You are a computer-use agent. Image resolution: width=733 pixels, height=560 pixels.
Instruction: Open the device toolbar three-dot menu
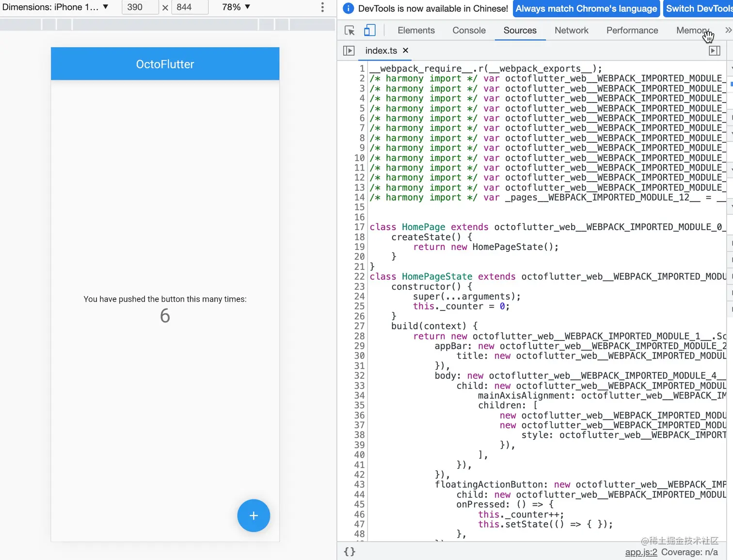point(322,7)
